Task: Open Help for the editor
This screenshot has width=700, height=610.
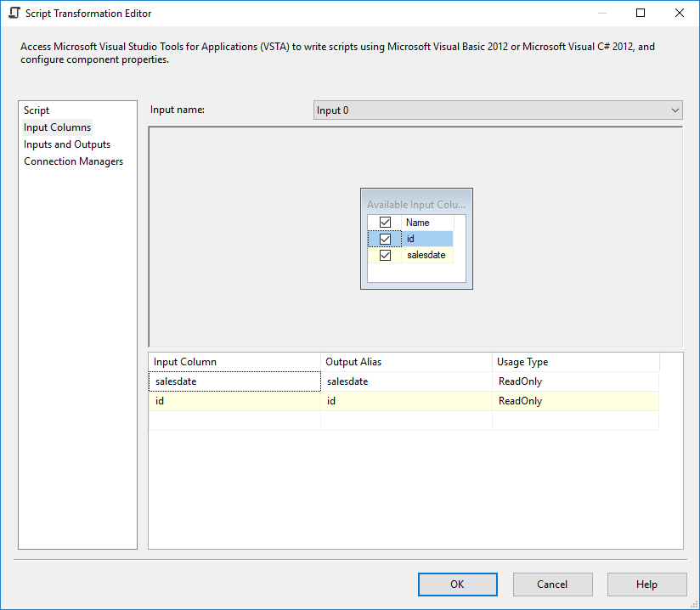Action: 646,585
